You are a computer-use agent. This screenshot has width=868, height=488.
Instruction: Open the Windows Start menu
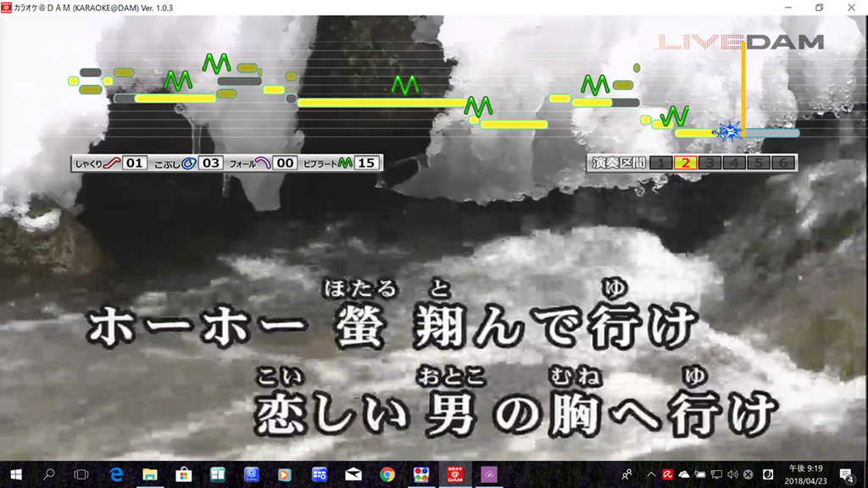16,474
